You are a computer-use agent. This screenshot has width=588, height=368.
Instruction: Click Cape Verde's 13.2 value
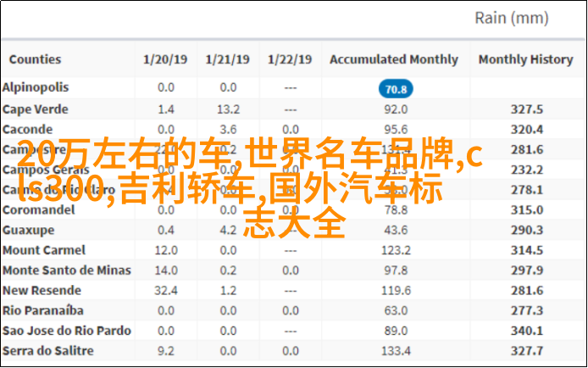228,109
